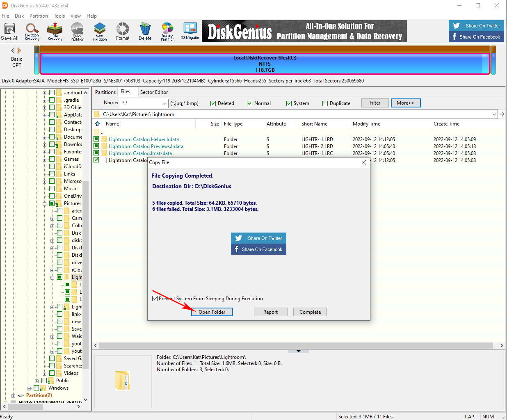507x420 pixels.
Task: Click the More>> button
Action: tap(406, 103)
